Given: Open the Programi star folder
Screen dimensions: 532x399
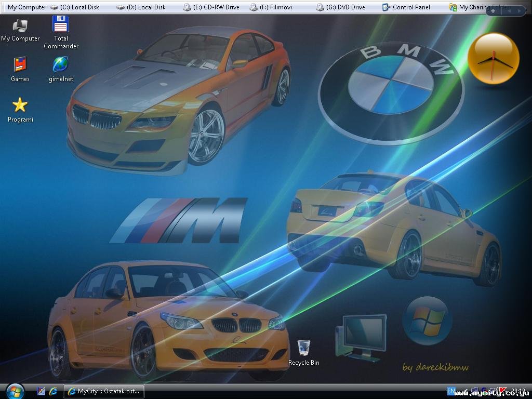Looking at the screenshot, I should tap(20, 105).
